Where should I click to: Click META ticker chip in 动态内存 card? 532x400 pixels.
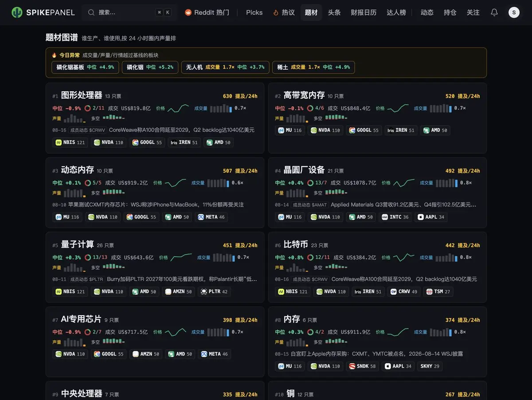pos(211,217)
